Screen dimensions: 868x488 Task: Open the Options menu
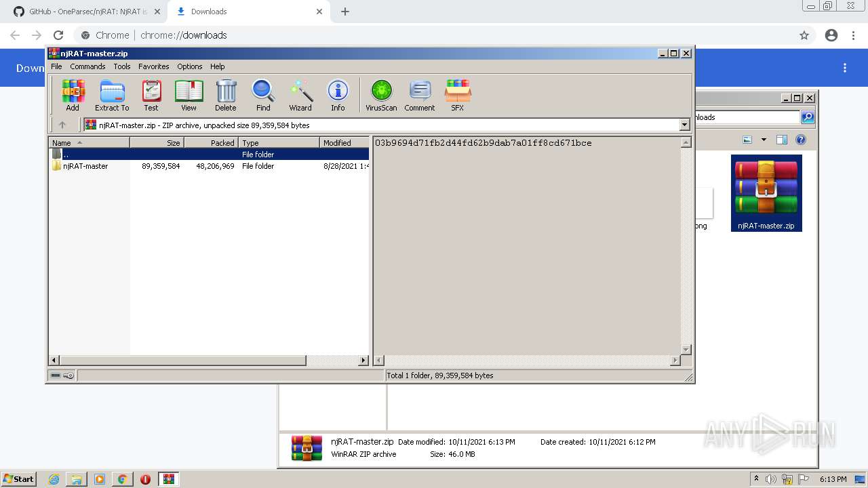point(190,66)
